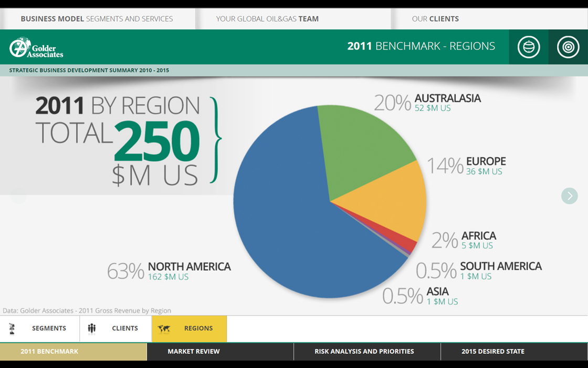Click the oil pump Segments icon
588x368 pixels.
point(13,329)
